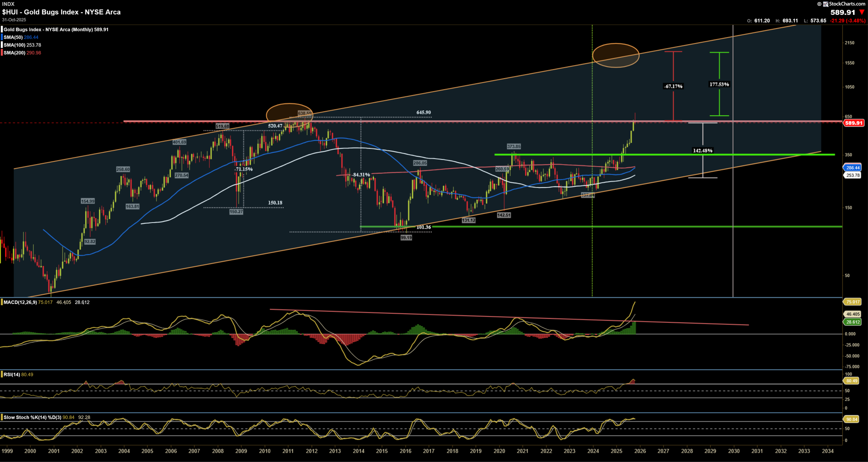Click the blue marker beside SMA(50)
Screen dimensions: 868x462
tap(2, 37)
